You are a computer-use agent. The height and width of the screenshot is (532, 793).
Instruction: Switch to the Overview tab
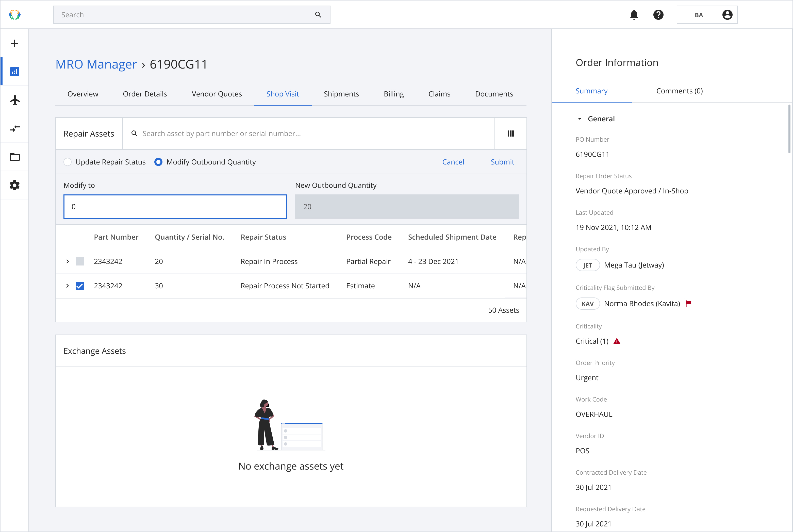pos(83,94)
